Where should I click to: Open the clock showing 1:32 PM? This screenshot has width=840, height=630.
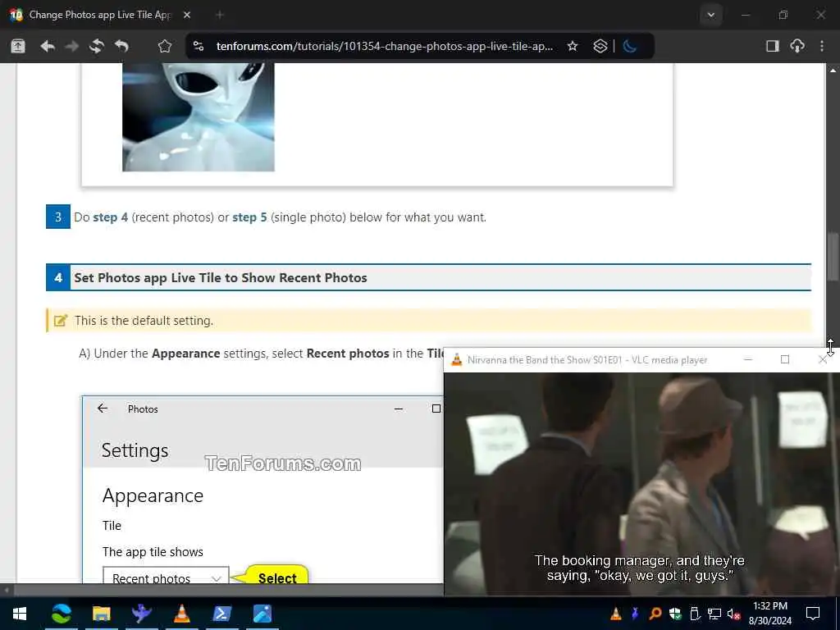(x=769, y=614)
